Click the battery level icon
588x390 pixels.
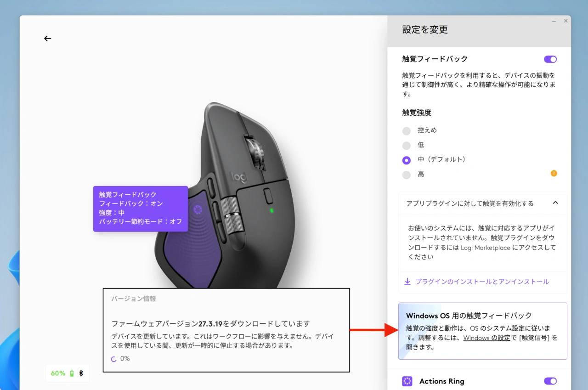point(72,373)
